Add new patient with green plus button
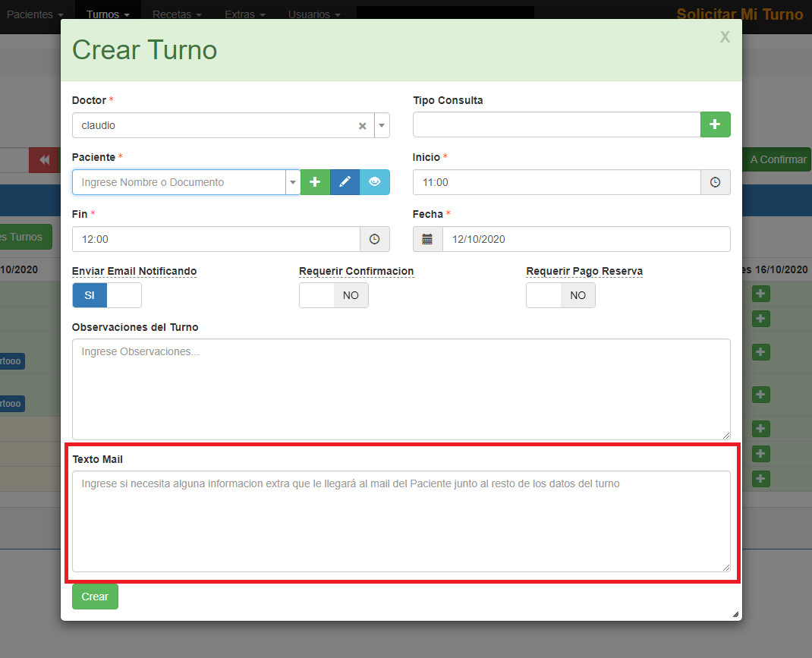The height and width of the screenshot is (658, 812). (315, 182)
